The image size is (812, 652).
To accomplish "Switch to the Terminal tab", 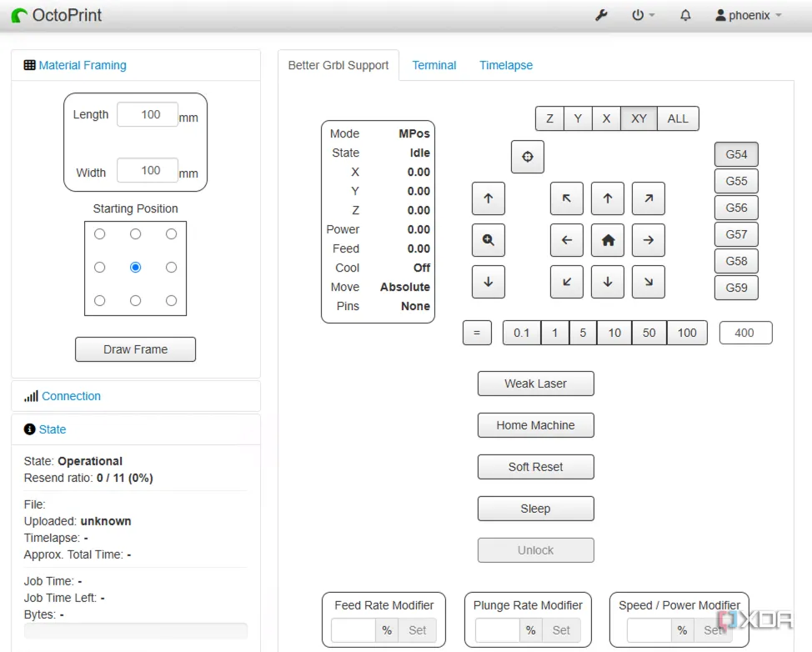I will (x=434, y=65).
